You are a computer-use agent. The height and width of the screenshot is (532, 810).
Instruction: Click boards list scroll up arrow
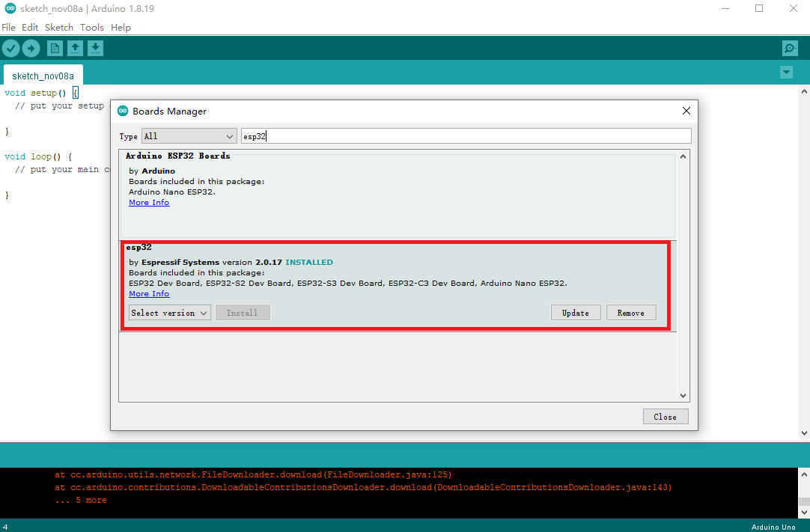coord(683,156)
